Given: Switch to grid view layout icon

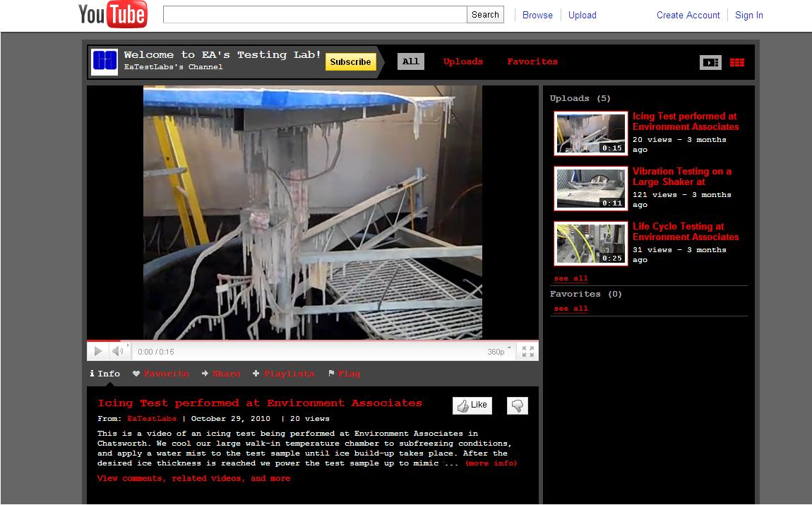Looking at the screenshot, I should [736, 62].
